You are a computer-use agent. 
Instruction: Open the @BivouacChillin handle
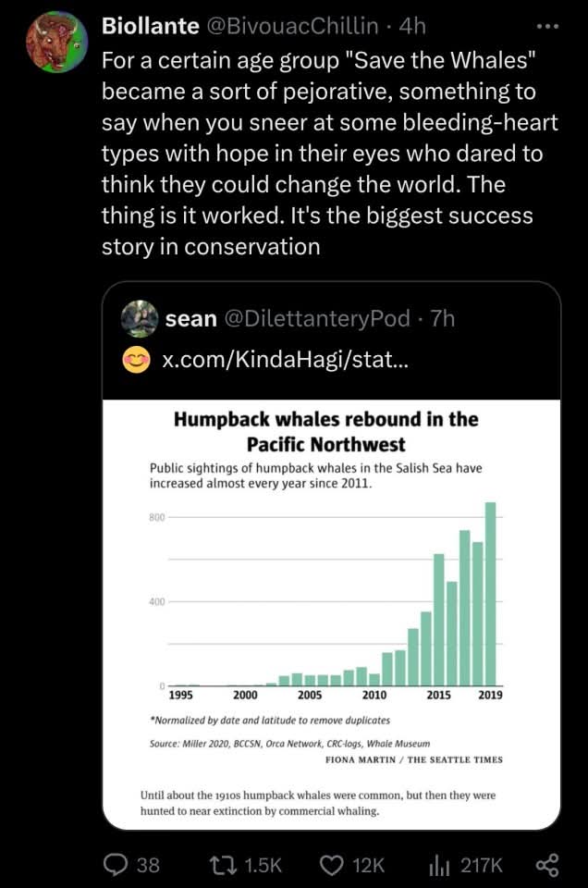(x=288, y=25)
